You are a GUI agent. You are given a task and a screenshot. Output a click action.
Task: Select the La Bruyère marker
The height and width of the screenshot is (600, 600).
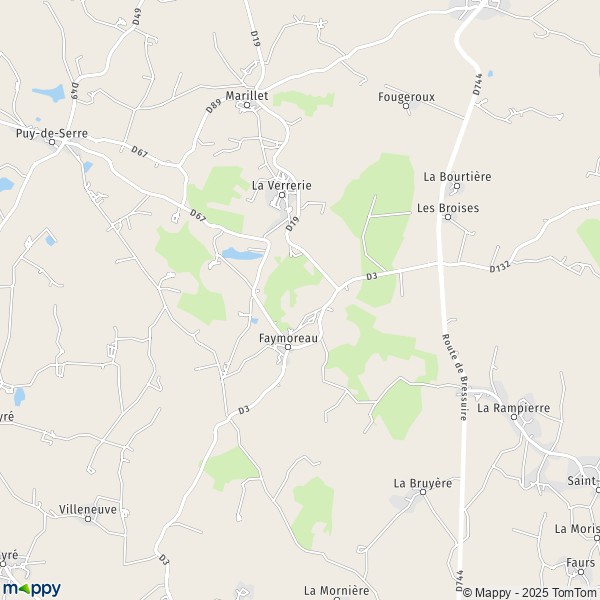(x=423, y=492)
